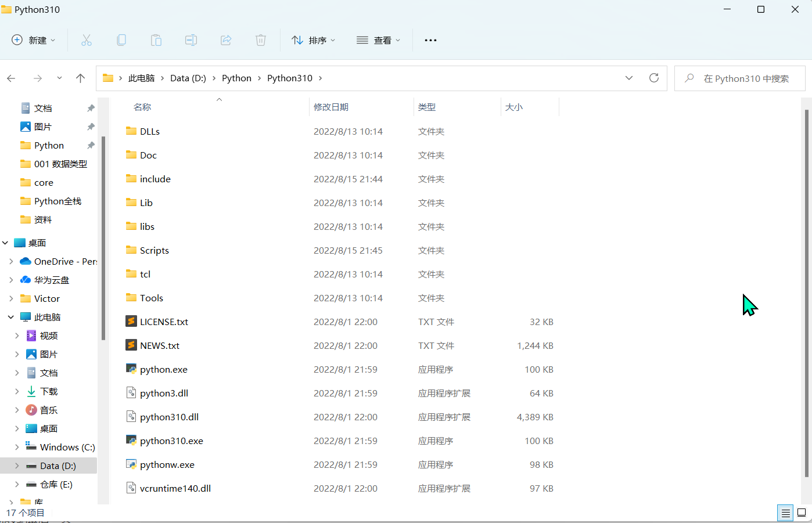The image size is (812, 523).
Task: Click the 华为云盘 icon in sidebar
Action: pyautogui.click(x=26, y=280)
